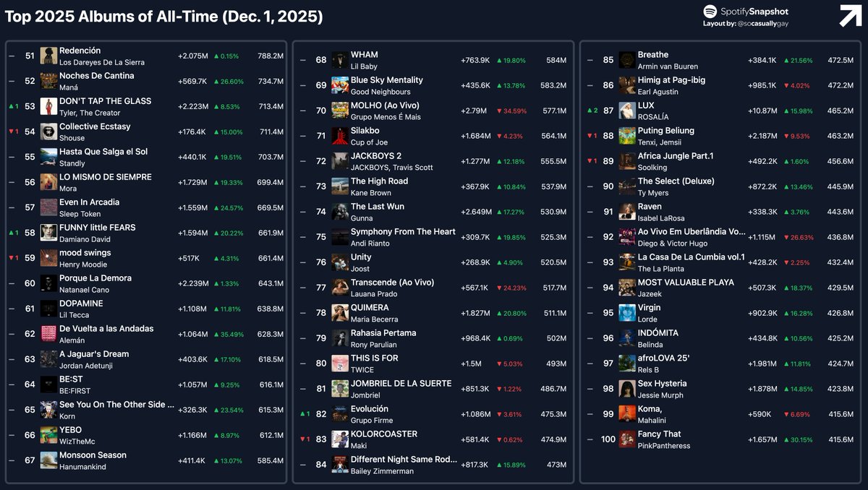Click the FUNNY little FEARS title
Image resolution: width=868 pixels, height=490 pixels.
(98, 228)
